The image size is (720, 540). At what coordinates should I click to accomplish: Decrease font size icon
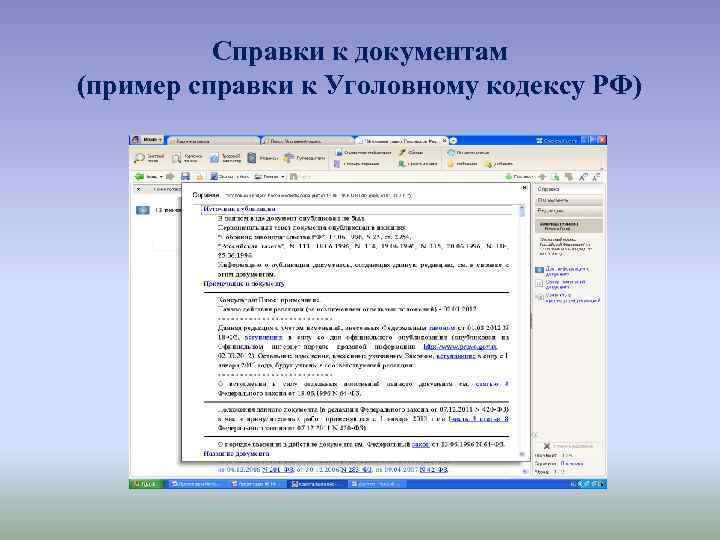pos(596,176)
